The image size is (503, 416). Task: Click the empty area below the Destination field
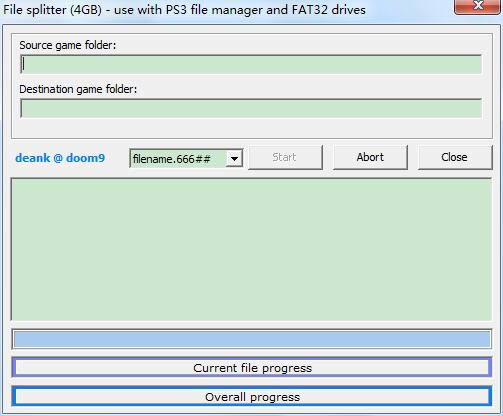252,128
